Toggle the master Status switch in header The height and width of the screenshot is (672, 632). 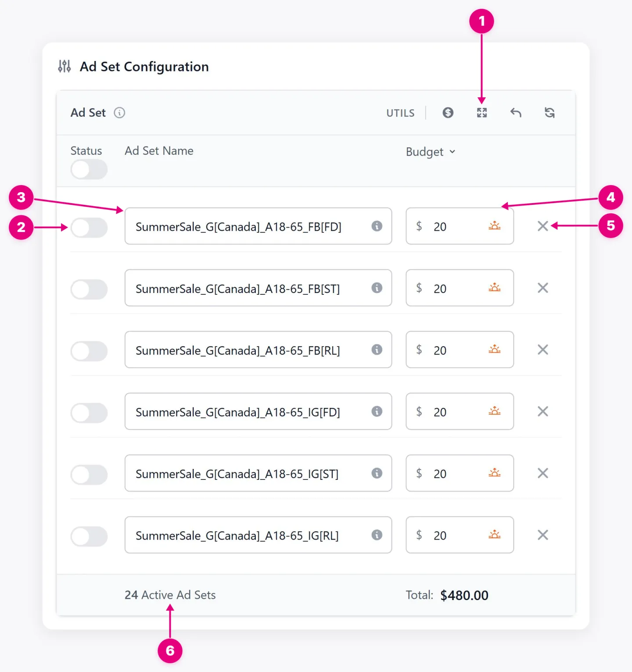(89, 169)
